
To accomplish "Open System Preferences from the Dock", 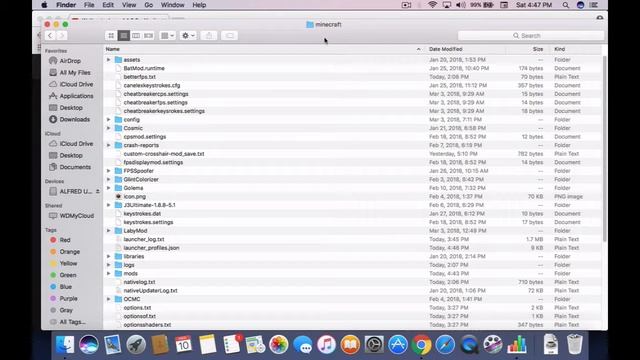I will pyautogui.click(x=374, y=344).
